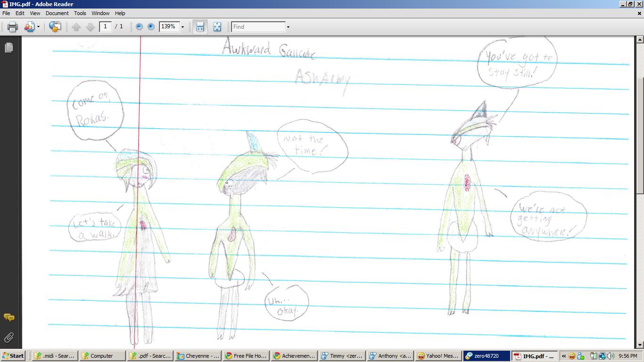This screenshot has width=644, height=362.
Task: Open the Tools menu
Action: pyautogui.click(x=80, y=13)
